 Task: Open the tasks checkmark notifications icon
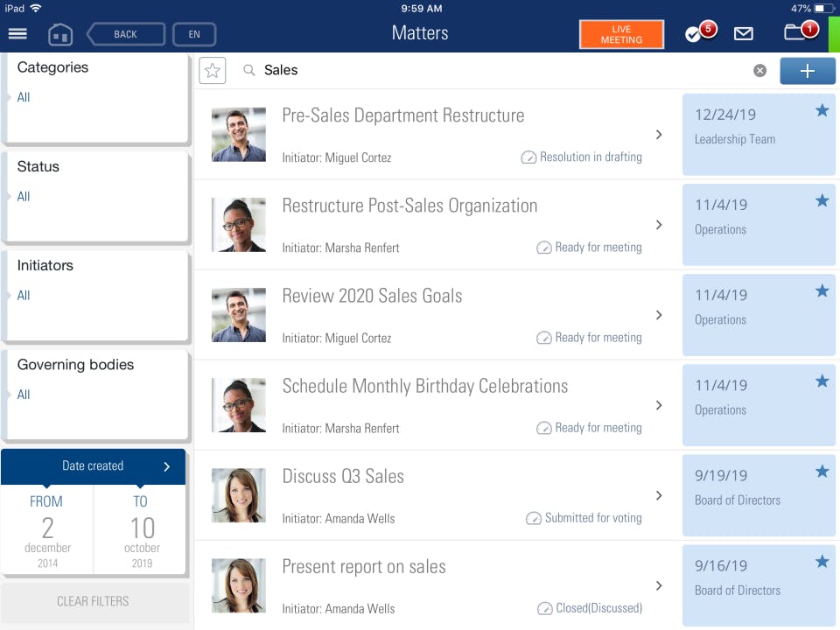[697, 34]
